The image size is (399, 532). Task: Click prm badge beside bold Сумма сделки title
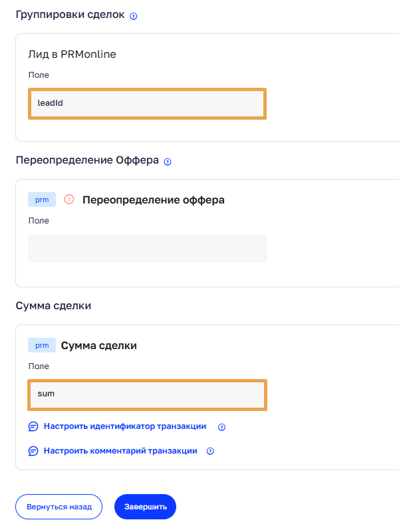coord(42,345)
